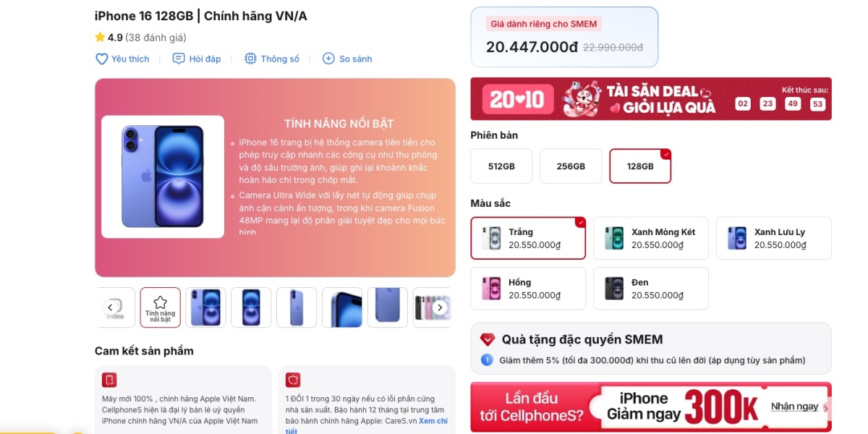Expand Nhận ngay promotion arrow
868x434 pixels.
(826, 409)
